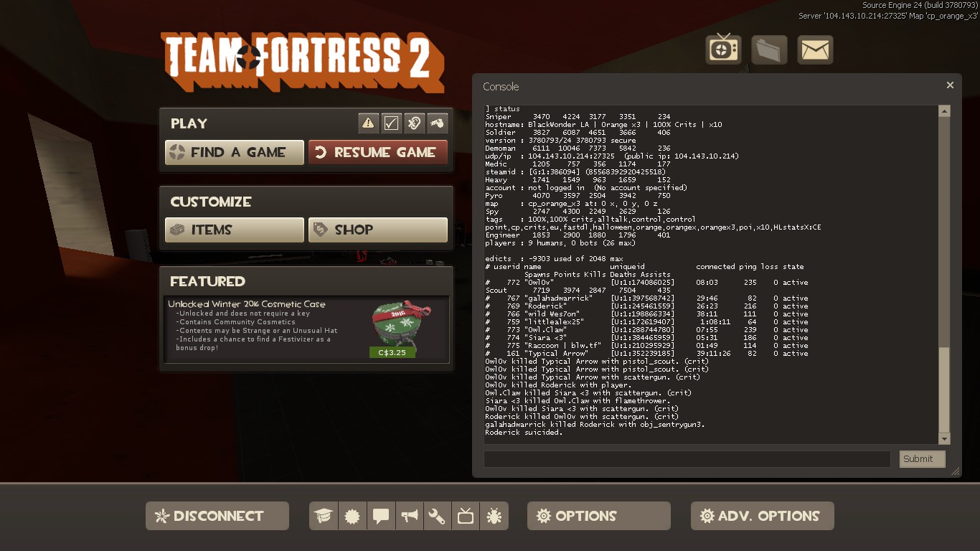Open the wrench workshop icon
Image resolution: width=980 pixels, height=551 pixels.
click(437, 516)
